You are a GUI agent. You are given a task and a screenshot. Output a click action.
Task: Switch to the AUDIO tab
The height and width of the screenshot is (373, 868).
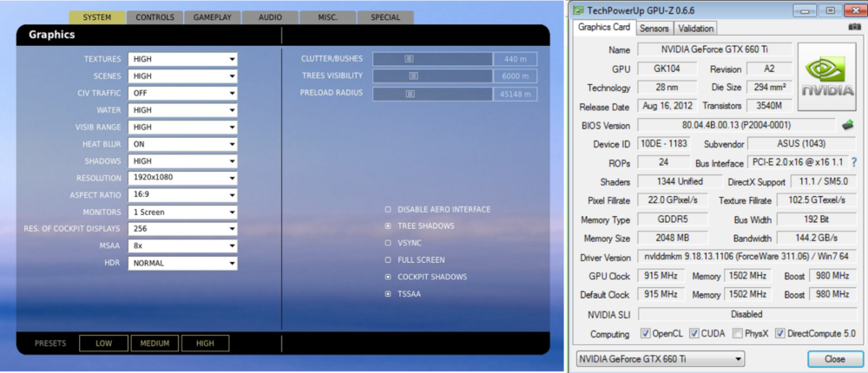[270, 17]
